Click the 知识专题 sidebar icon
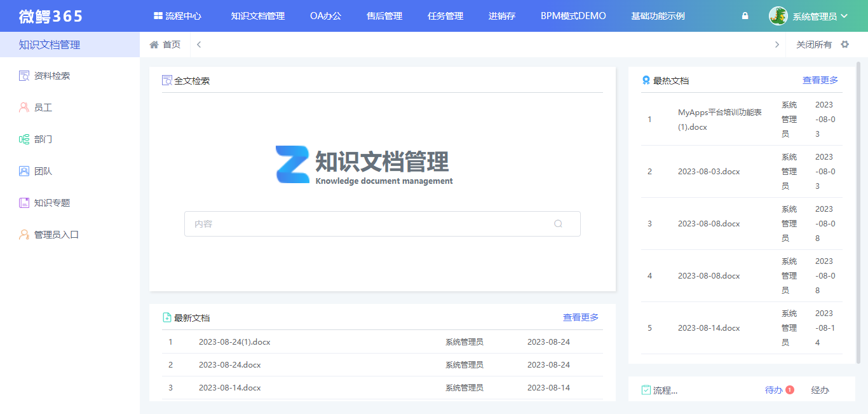 24,203
